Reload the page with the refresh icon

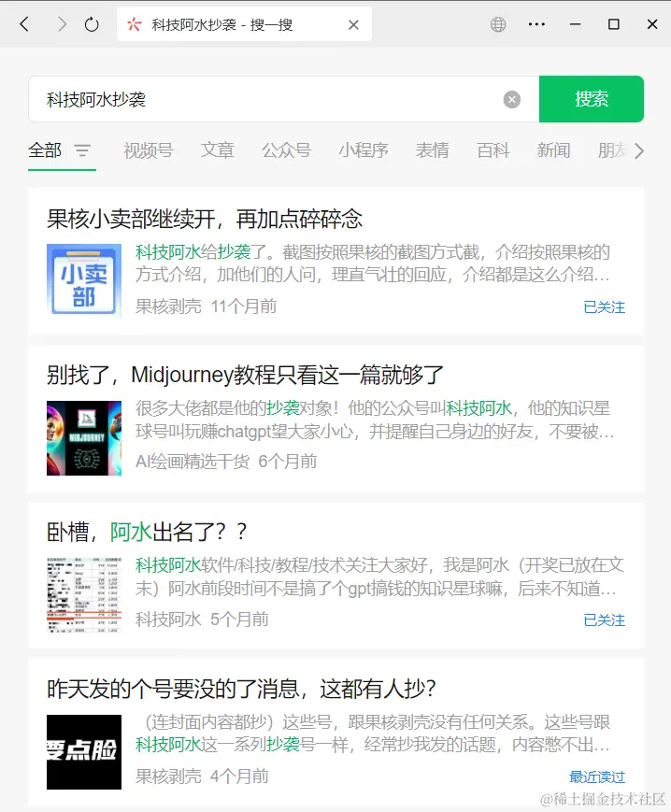pyautogui.click(x=92, y=24)
